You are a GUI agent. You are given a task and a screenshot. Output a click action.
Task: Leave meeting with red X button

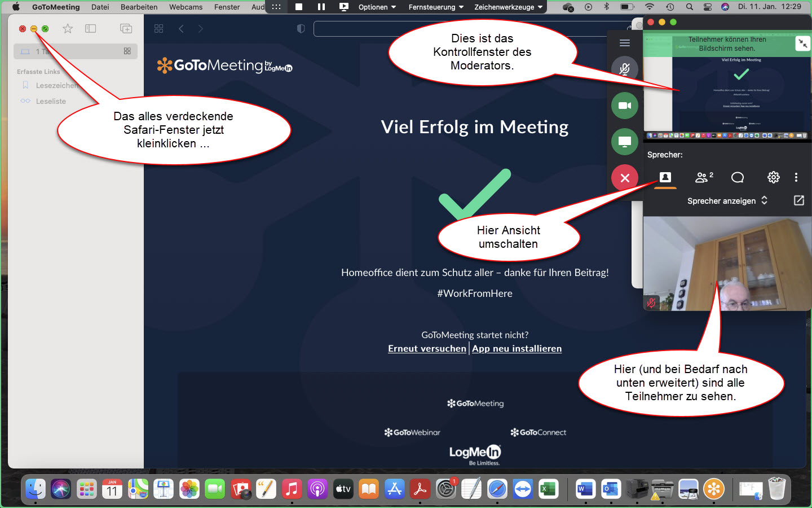(x=624, y=178)
